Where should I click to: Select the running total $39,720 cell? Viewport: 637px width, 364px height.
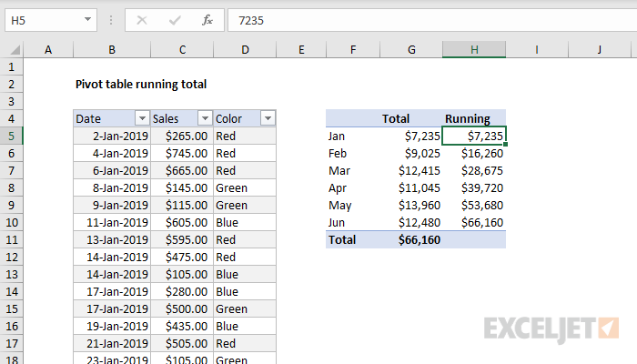pos(474,188)
